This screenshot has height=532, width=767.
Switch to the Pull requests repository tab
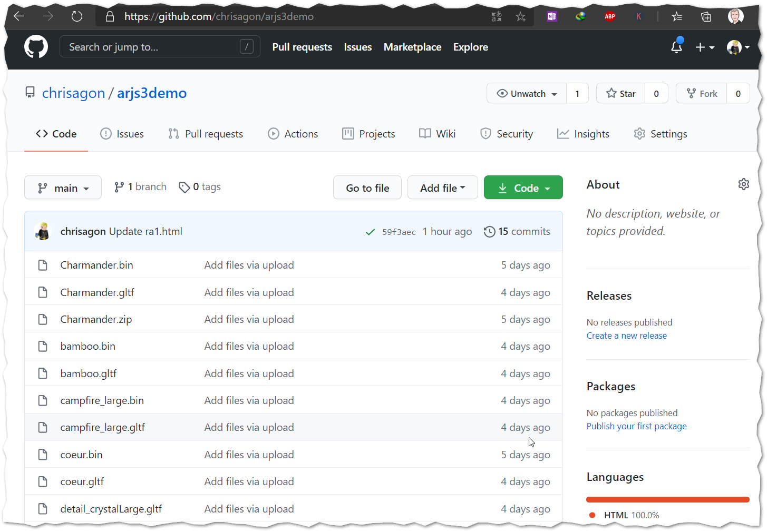click(x=206, y=134)
